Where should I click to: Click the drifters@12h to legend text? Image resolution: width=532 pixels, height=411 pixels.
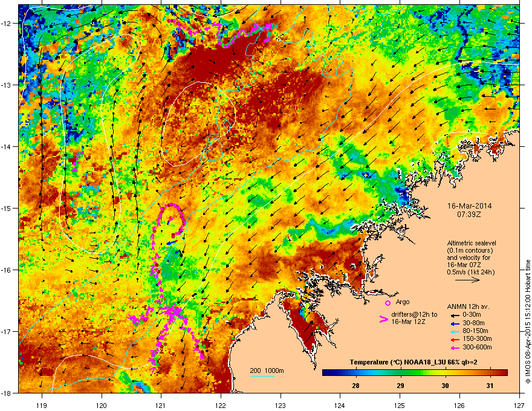(414, 314)
